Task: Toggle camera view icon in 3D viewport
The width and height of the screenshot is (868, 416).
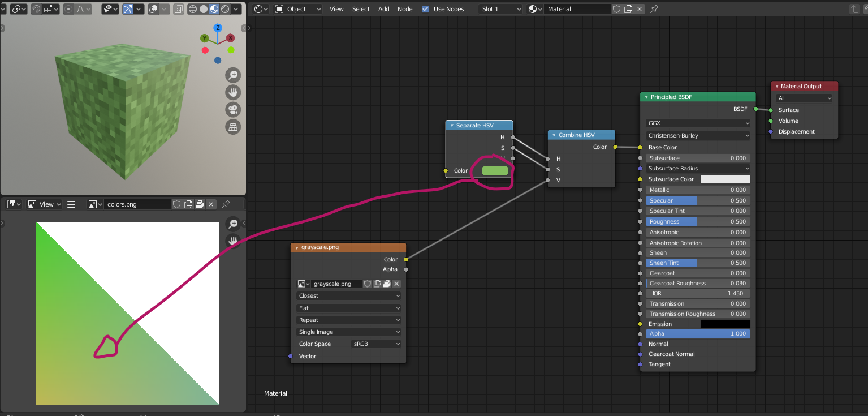Action: [233, 110]
